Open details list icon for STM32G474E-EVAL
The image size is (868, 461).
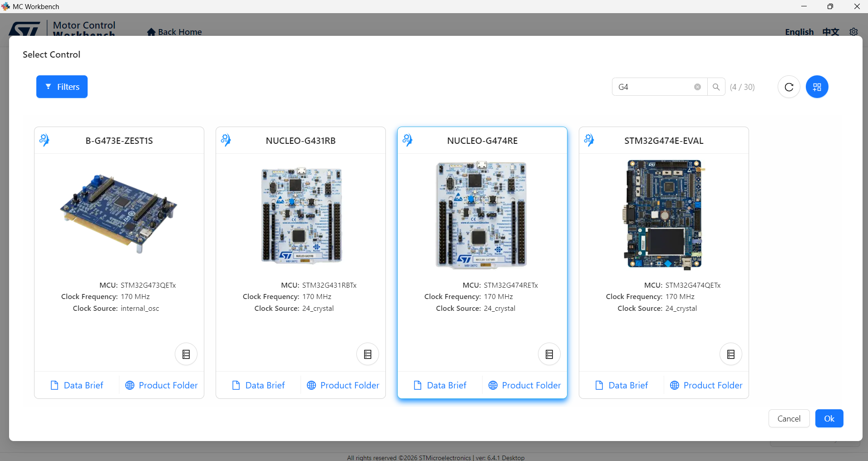coord(731,354)
